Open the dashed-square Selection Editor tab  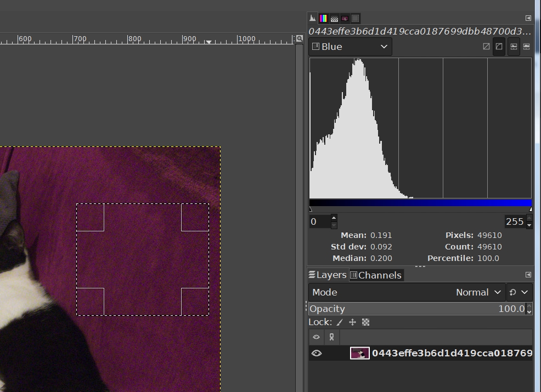[356, 18]
